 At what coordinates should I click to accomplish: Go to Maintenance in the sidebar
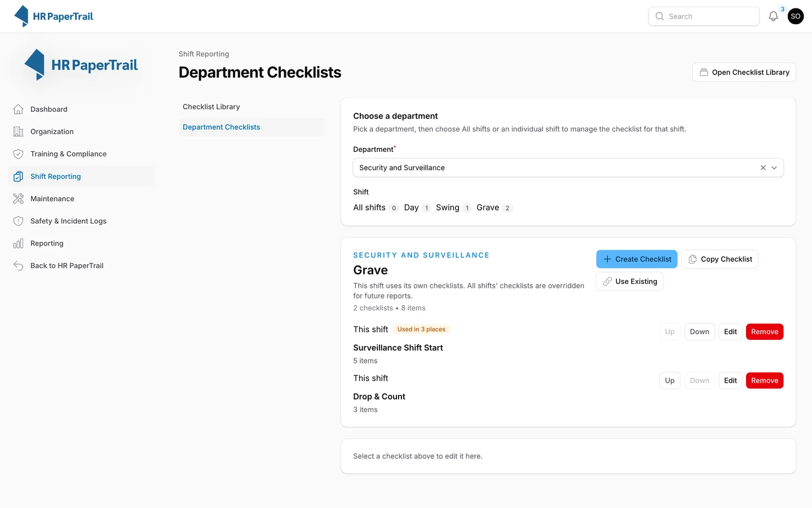(x=82, y=199)
